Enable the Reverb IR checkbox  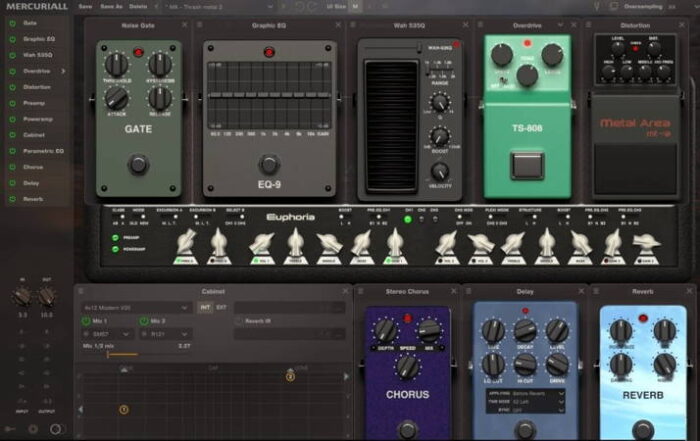click(237, 321)
